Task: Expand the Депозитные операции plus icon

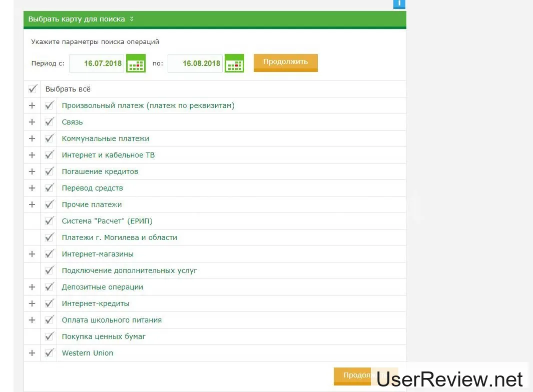Action: click(32, 287)
